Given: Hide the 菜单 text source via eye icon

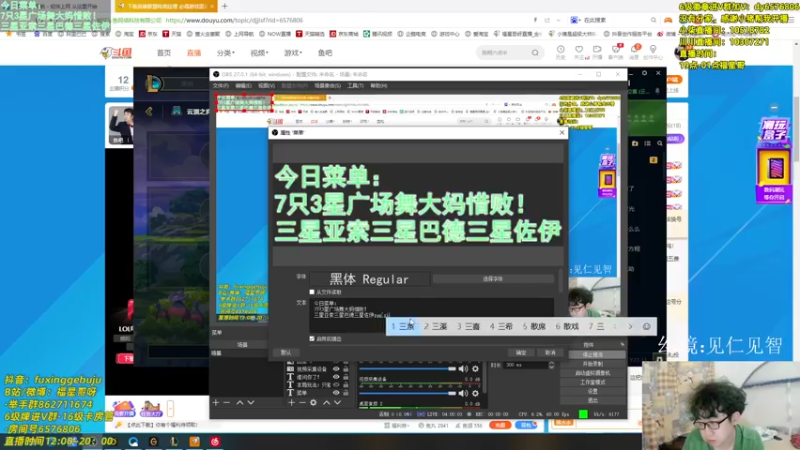Looking at the screenshot, I should click(x=336, y=393).
